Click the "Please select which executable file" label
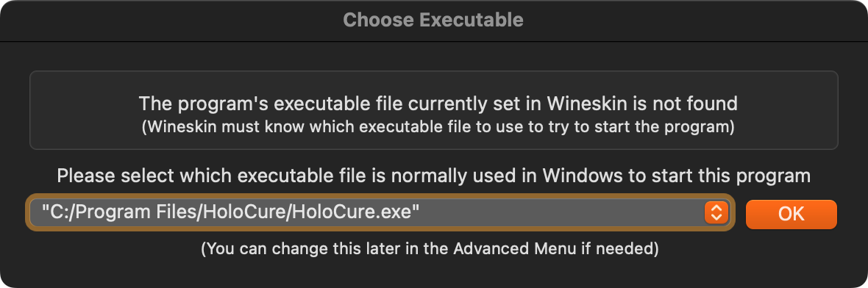 coord(434,176)
